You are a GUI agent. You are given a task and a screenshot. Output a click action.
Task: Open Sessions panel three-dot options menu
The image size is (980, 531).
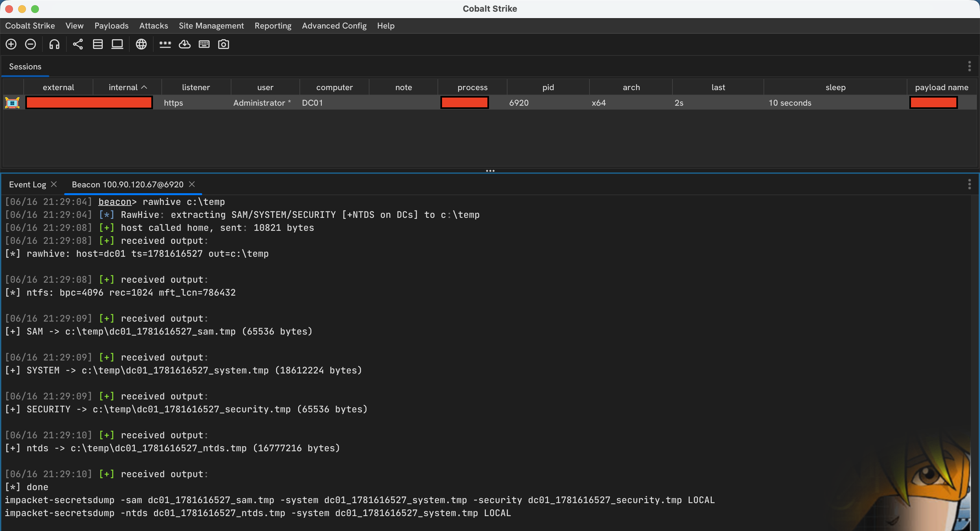coord(969,66)
